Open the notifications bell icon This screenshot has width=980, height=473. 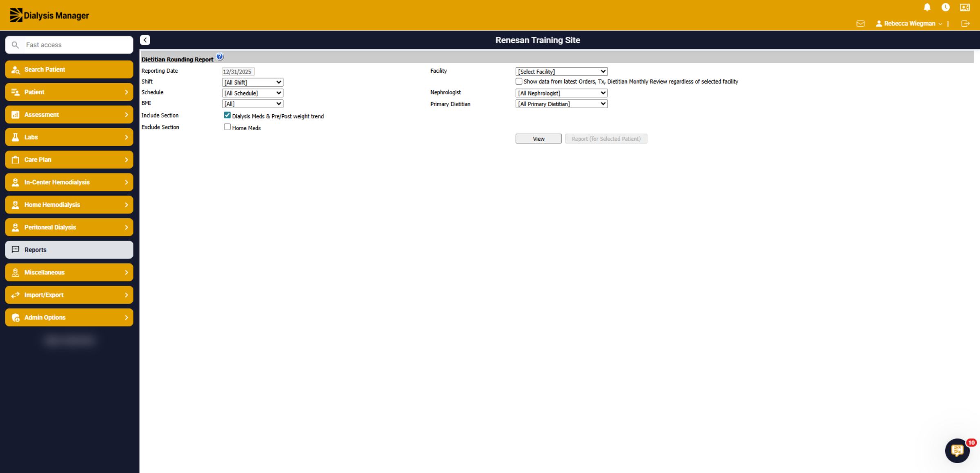pos(927,7)
